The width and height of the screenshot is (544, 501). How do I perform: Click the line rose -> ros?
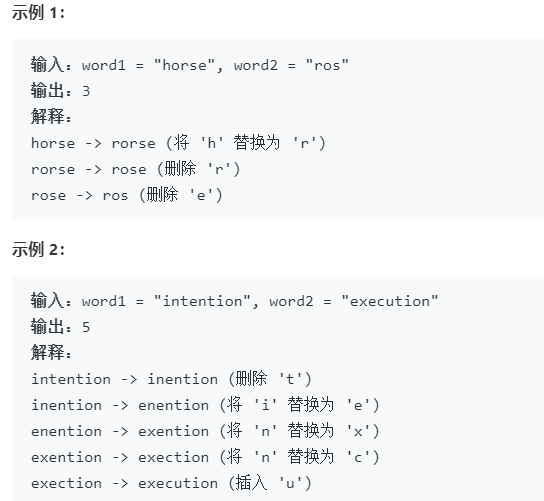click(126, 195)
